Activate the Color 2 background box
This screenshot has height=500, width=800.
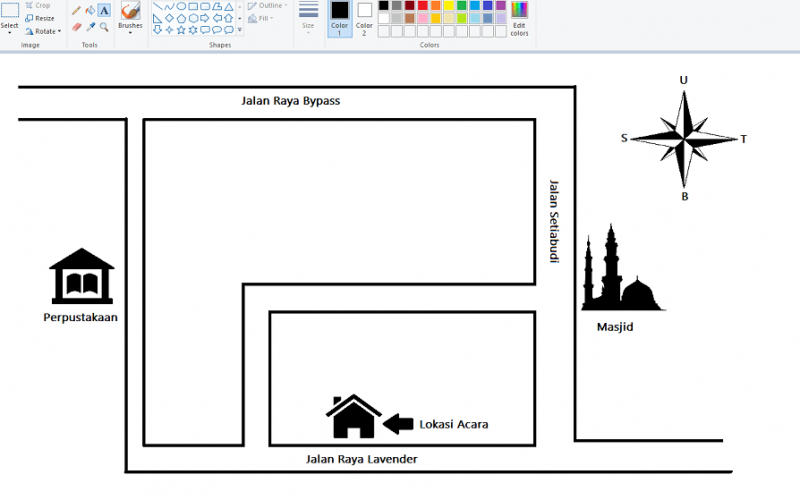tap(364, 18)
